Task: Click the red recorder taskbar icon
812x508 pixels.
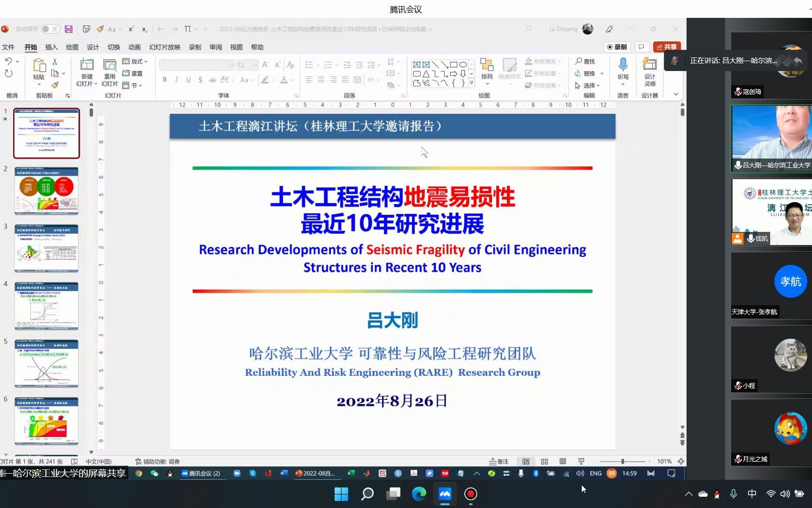Action: [471, 494]
